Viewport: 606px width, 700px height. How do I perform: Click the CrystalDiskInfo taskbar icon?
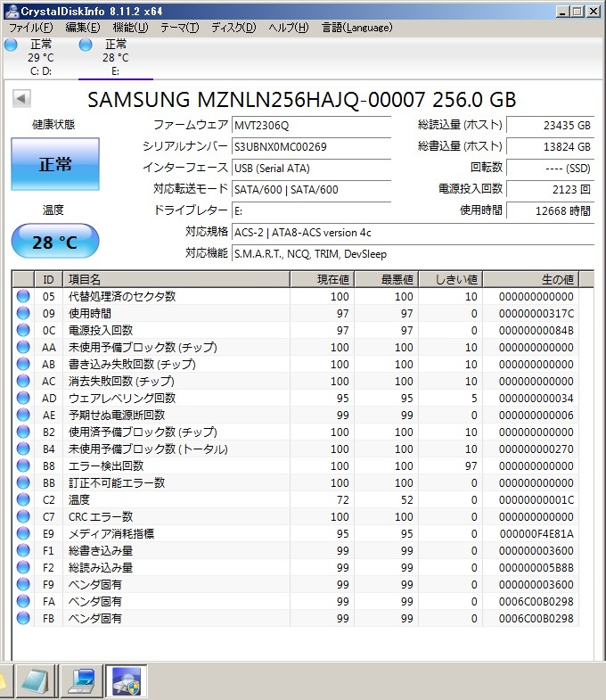pyautogui.click(x=127, y=681)
